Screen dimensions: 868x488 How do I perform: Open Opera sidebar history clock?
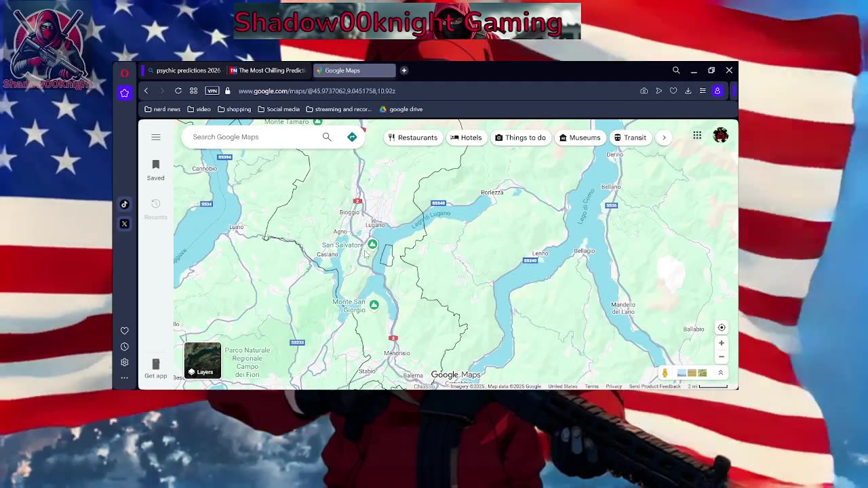124,346
